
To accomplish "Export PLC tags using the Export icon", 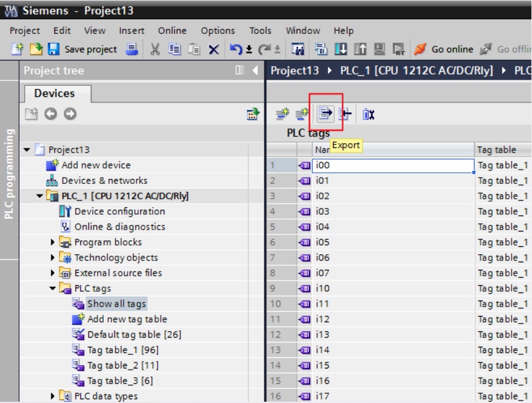I will pyautogui.click(x=325, y=114).
